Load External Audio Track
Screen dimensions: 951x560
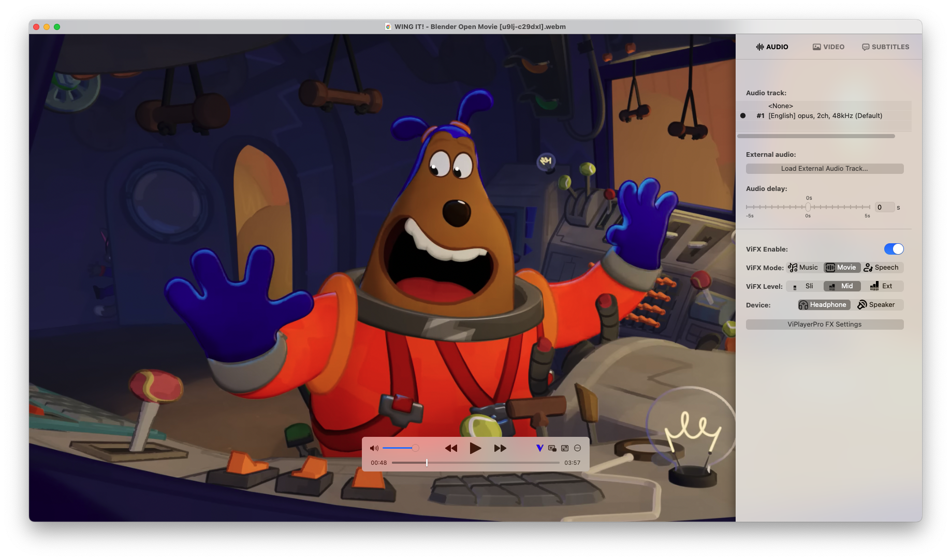[825, 169]
